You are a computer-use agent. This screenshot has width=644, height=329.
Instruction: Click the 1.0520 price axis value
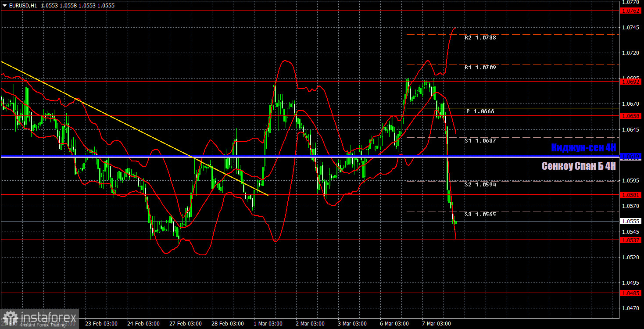[x=631, y=257]
